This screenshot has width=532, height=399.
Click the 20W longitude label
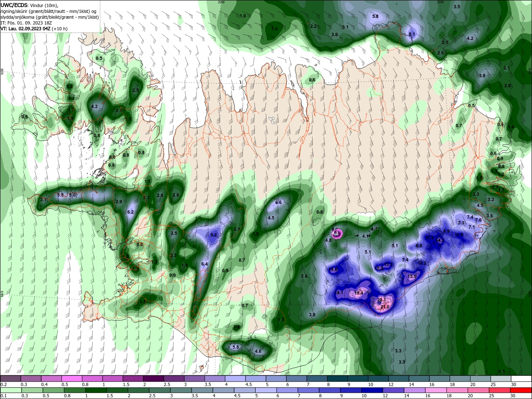click(221, 2)
